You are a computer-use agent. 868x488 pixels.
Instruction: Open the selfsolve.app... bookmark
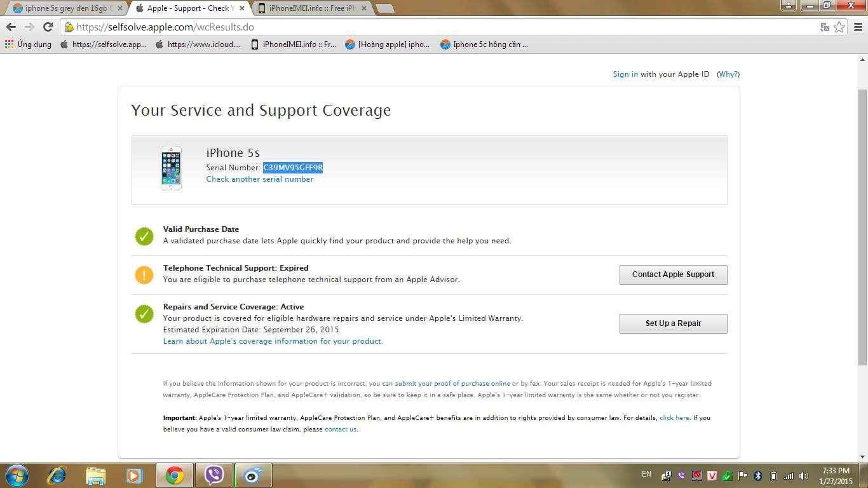[104, 44]
